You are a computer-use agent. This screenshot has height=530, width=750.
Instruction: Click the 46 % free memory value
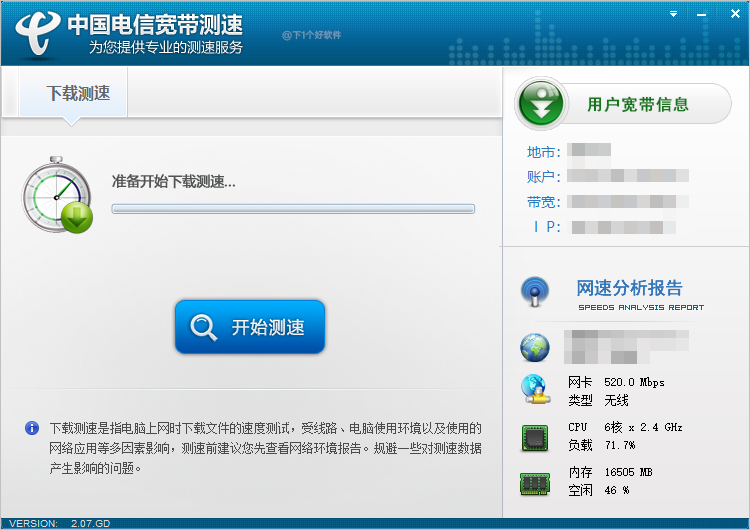[617, 490]
